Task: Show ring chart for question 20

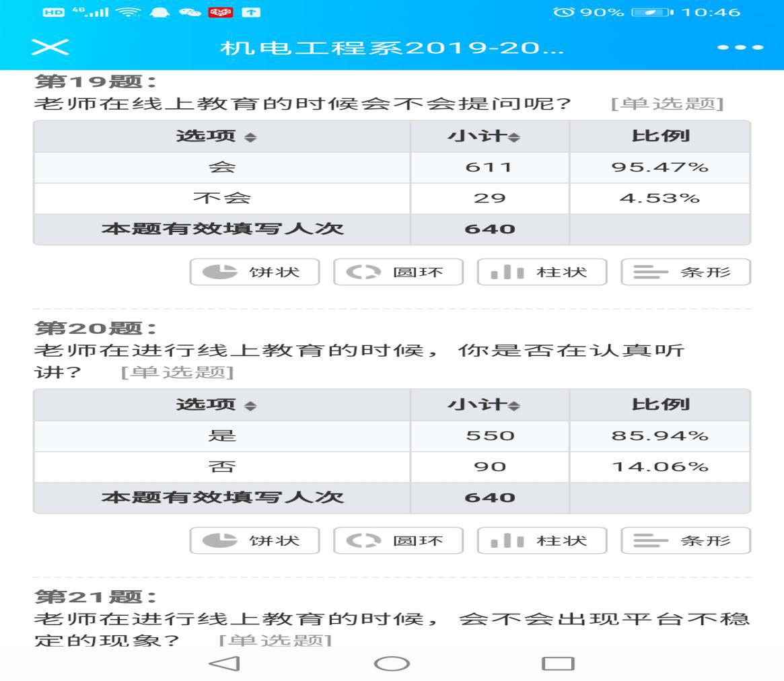Action: [398, 540]
